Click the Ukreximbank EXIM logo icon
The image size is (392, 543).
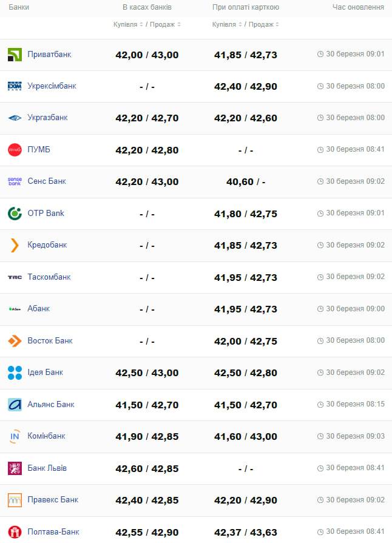click(15, 86)
